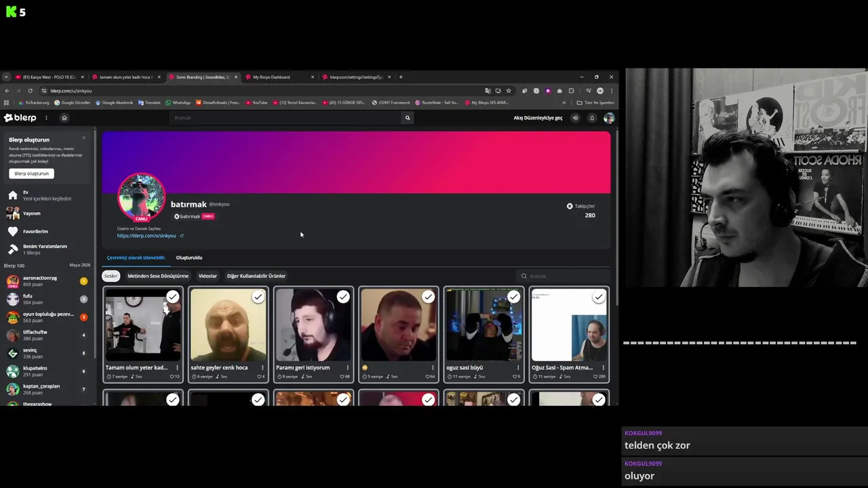Screen dimensions: 868x488
Task: Open options menu for oguz sasi büyü
Action: click(517, 367)
